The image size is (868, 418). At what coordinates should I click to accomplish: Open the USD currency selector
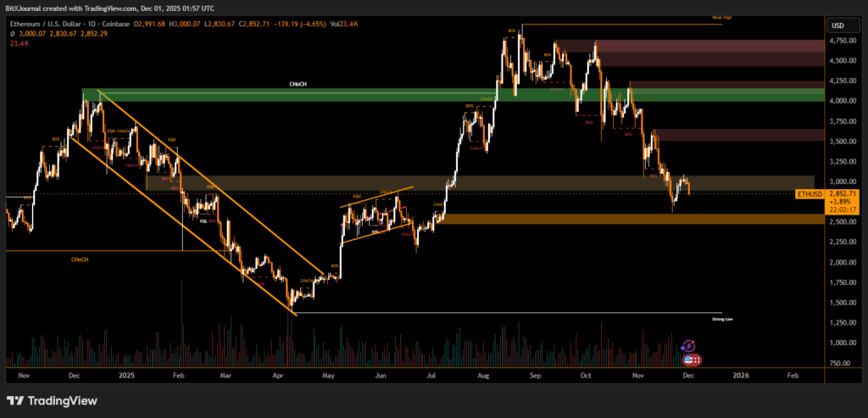tap(840, 25)
